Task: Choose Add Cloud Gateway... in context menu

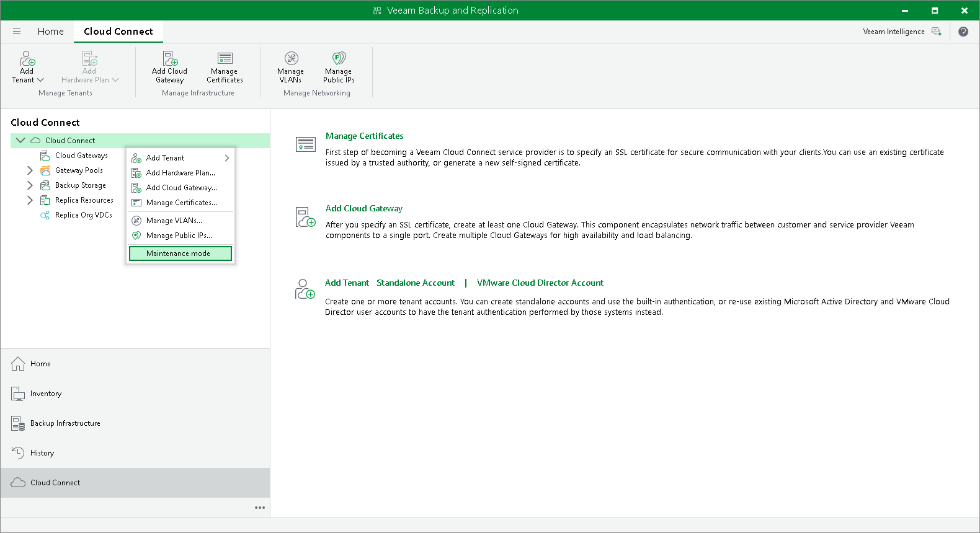Action: 180,188
